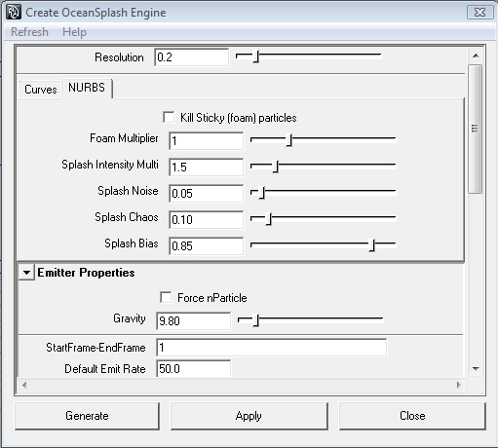The width and height of the screenshot is (498, 448).
Task: Focus the StartFrame-EndFrame input field
Action: coord(272,348)
